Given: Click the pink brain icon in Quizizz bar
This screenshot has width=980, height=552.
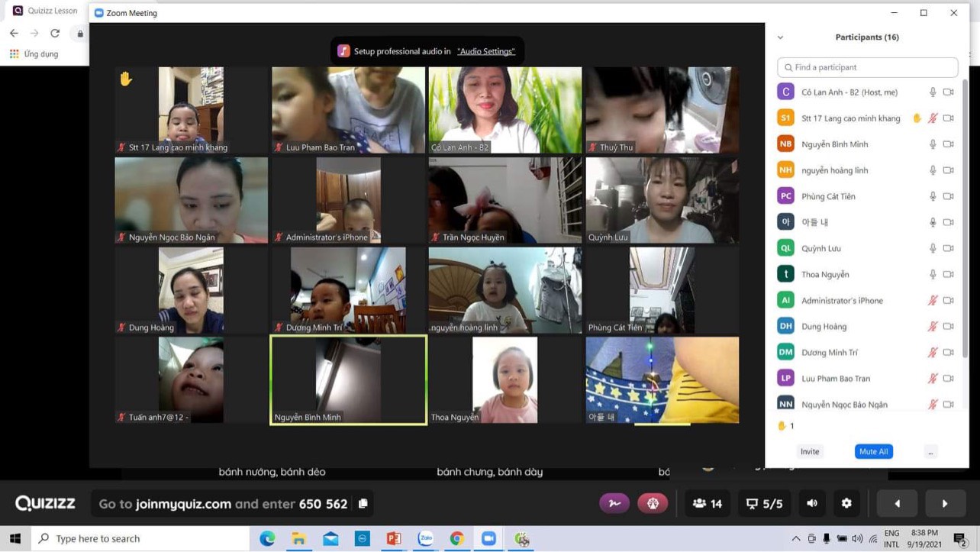Looking at the screenshot, I should [x=653, y=504].
